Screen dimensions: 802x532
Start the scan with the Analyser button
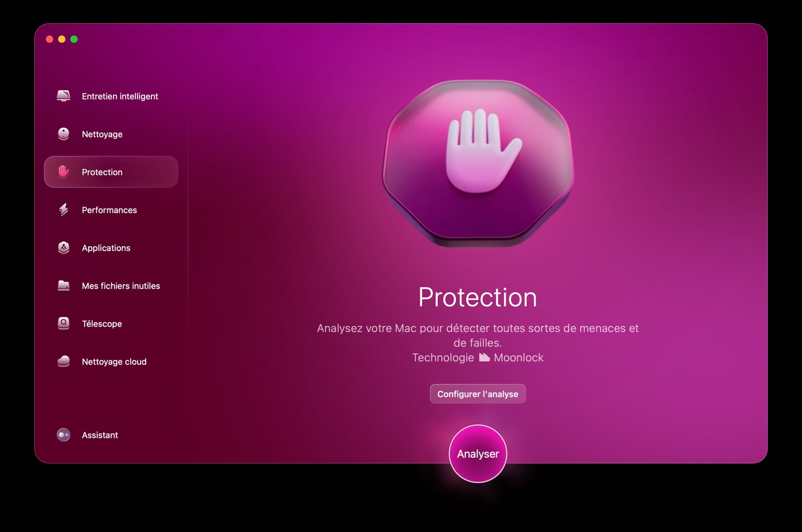point(478,454)
